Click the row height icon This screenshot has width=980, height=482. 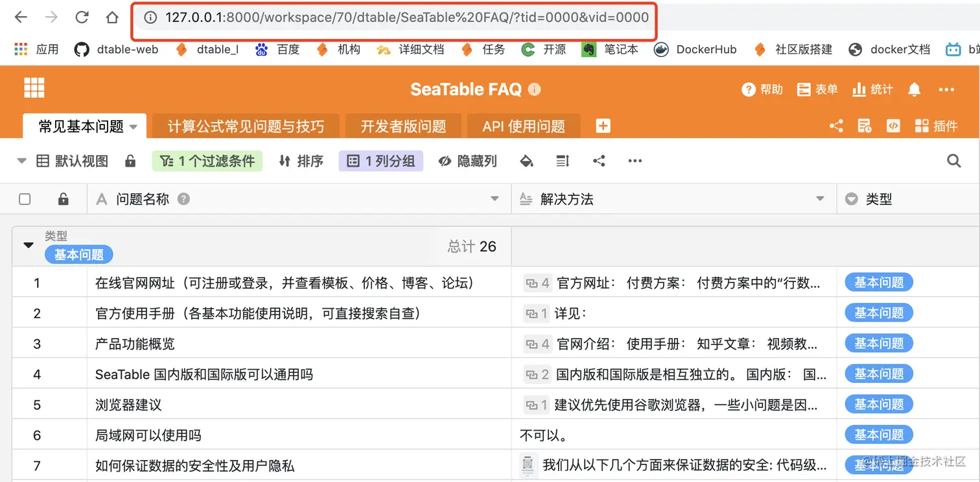[x=563, y=161]
